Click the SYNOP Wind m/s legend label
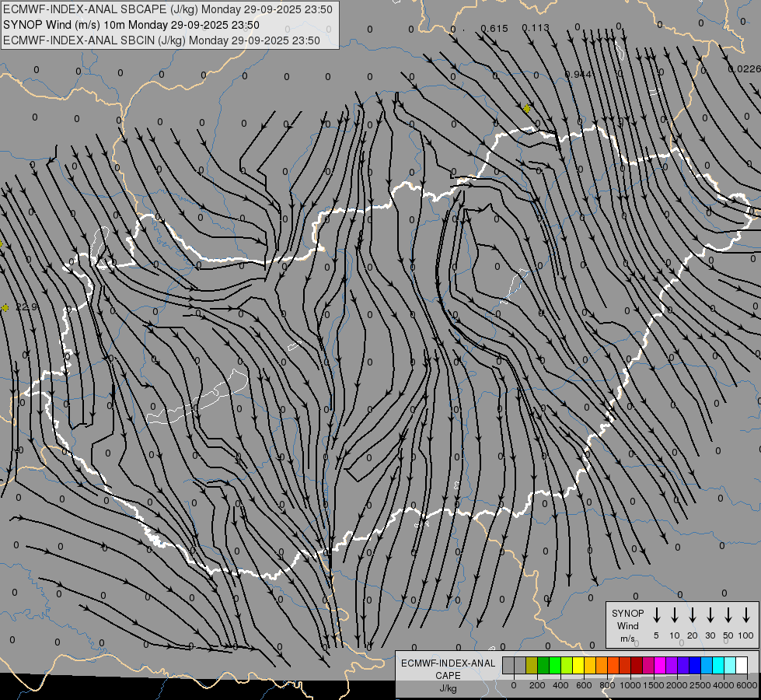 tap(627, 625)
